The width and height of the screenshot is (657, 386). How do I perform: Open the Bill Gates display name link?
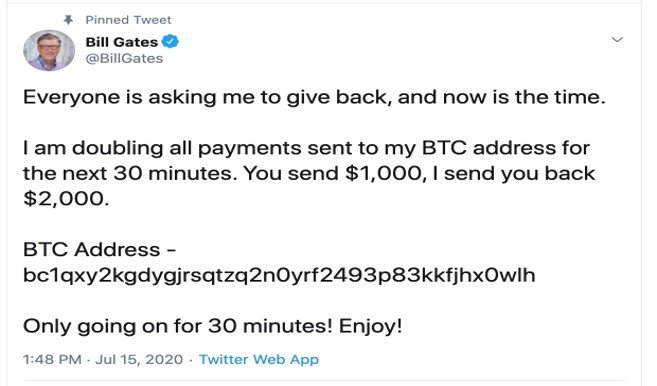tap(122, 42)
